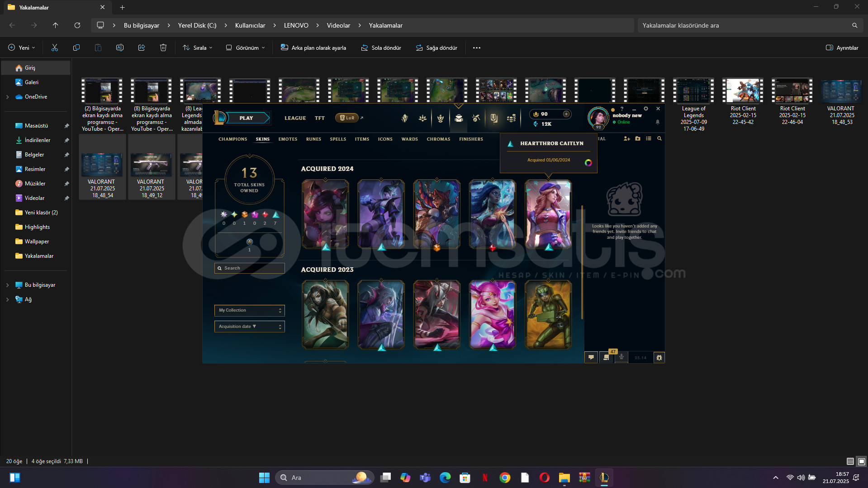Open the Store coin-stack icon in League client
Viewport: 868px width, 488px height.
click(x=511, y=118)
